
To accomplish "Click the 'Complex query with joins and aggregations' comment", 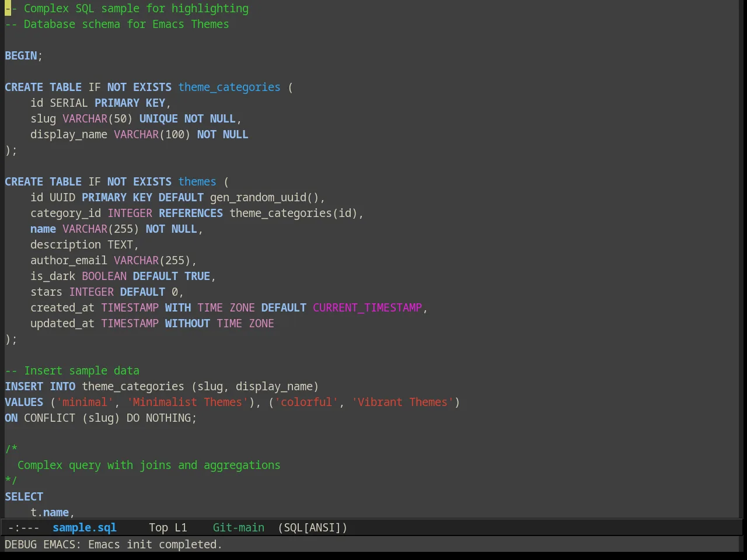I will [x=149, y=465].
